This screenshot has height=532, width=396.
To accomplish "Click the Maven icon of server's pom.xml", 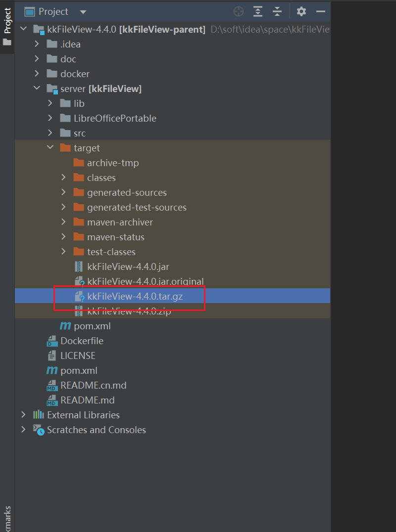I will 65,326.
